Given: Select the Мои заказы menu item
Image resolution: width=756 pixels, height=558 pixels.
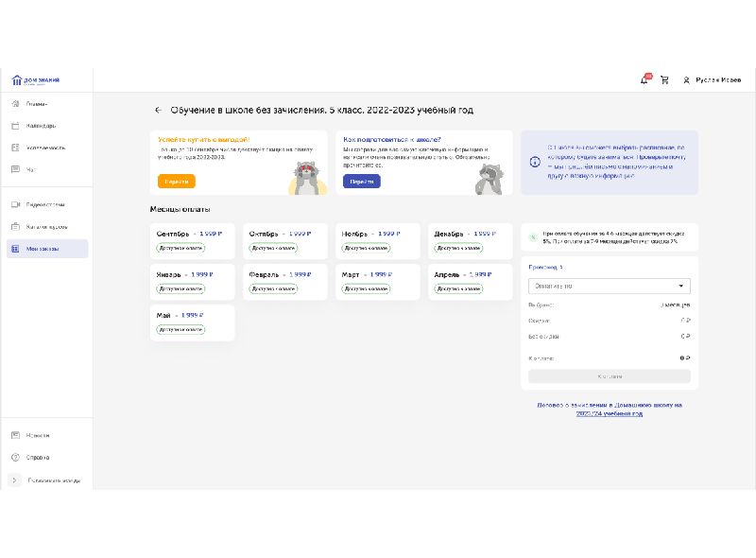Looking at the screenshot, I should pyautogui.click(x=47, y=249).
